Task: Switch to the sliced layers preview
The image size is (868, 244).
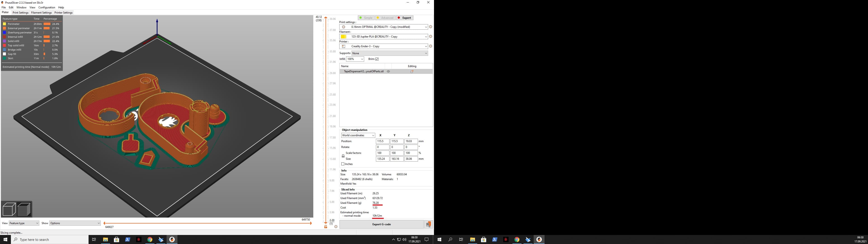Action: (24, 209)
